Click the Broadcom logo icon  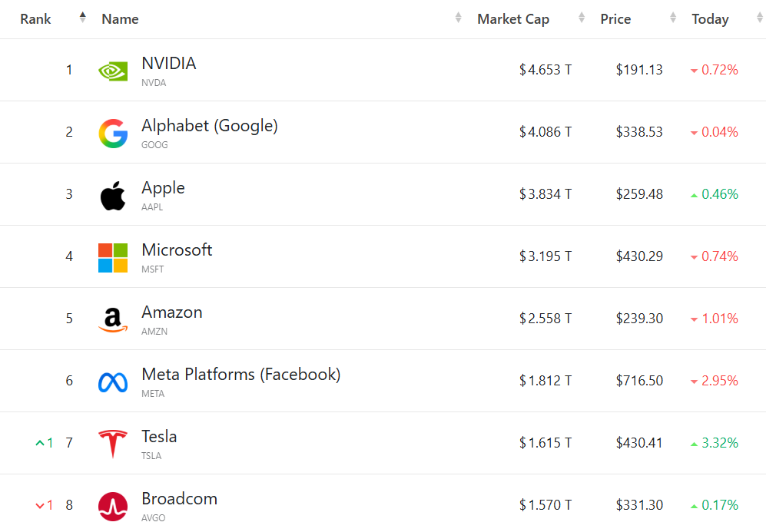click(113, 506)
